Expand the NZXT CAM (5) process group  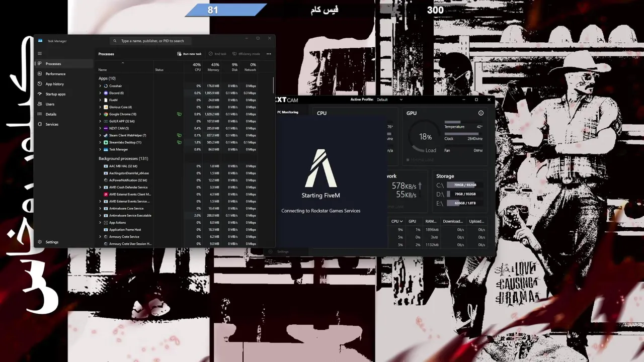[100, 128]
